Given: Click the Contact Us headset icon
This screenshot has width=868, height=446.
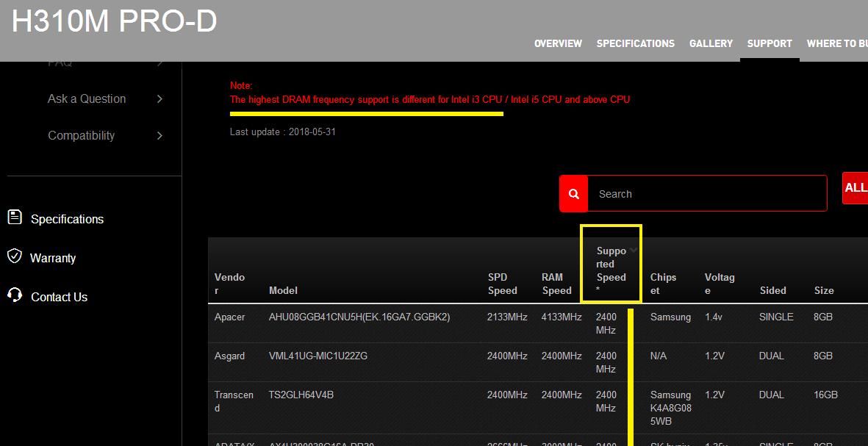Looking at the screenshot, I should (15, 295).
